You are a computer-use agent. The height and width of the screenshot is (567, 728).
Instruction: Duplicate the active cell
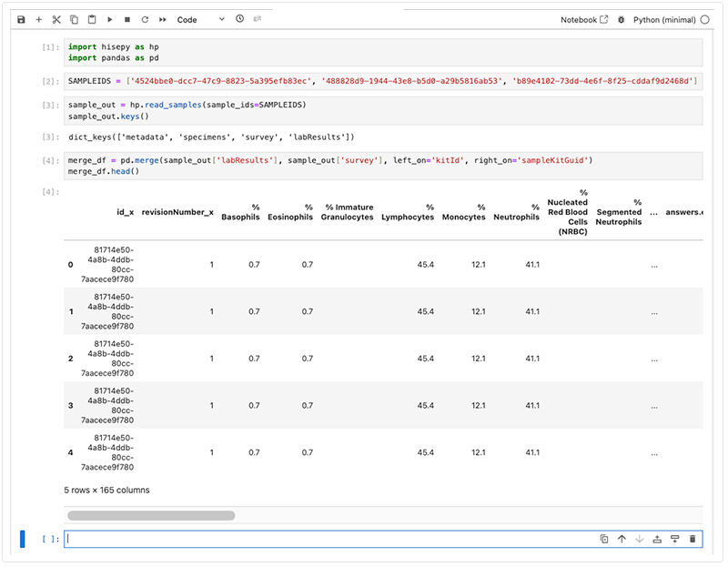(x=604, y=539)
